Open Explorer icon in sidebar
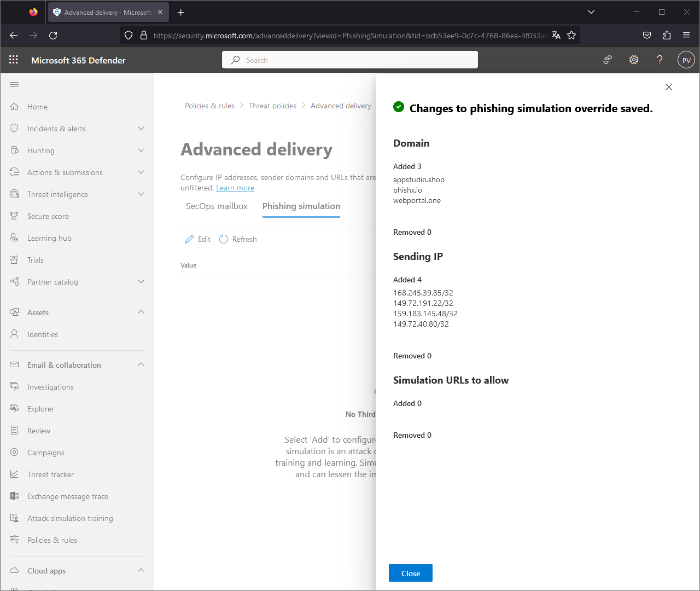The width and height of the screenshot is (700, 591). pos(14,408)
